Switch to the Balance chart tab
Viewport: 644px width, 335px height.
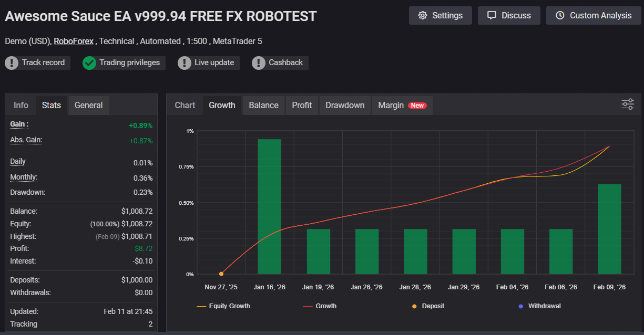click(x=263, y=105)
